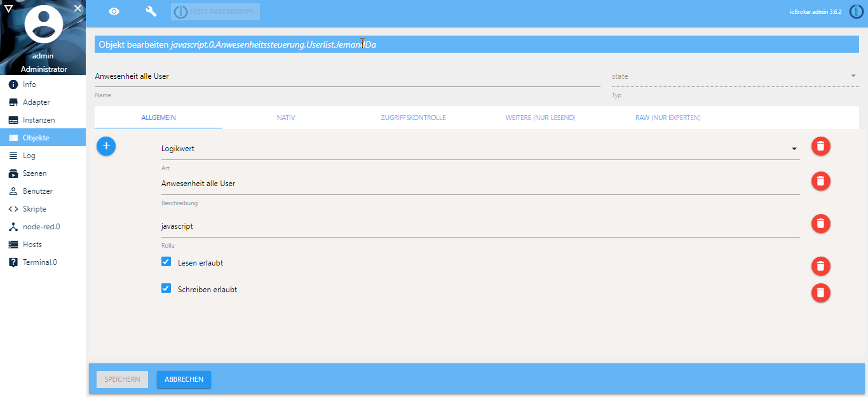This screenshot has width=868, height=397.
Task: Click the ABBRECHEN button
Action: click(184, 379)
